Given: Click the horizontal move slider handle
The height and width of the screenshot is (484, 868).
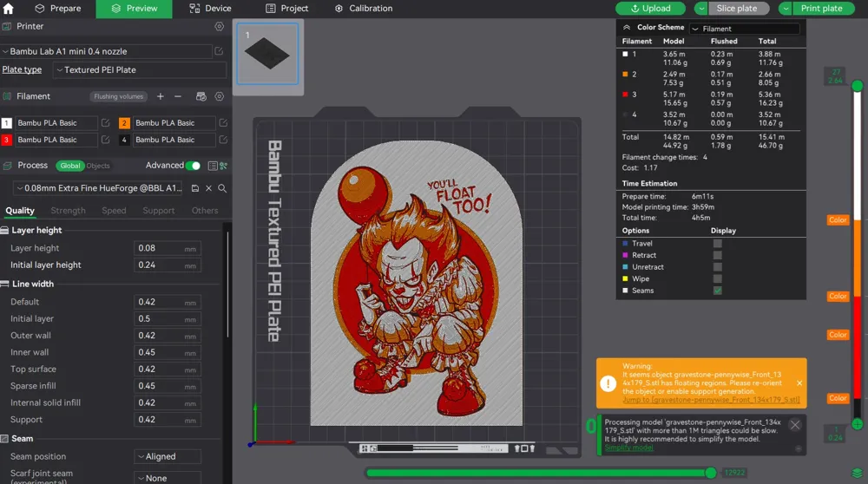Looking at the screenshot, I should (711, 473).
